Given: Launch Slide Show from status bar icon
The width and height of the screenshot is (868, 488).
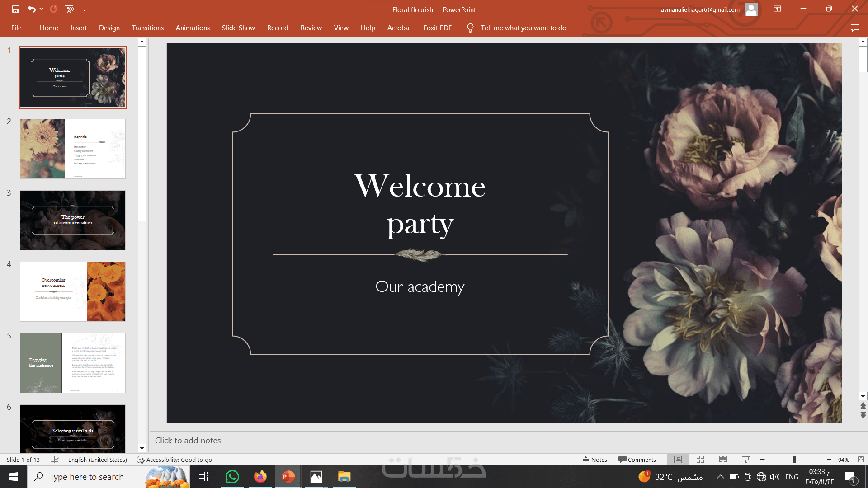Looking at the screenshot, I should pos(745,460).
